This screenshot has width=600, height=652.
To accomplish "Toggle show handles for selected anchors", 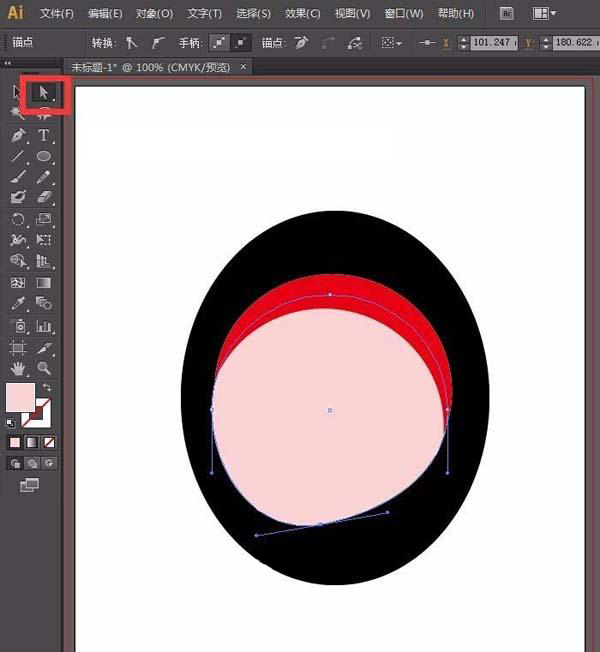I will click(219, 44).
